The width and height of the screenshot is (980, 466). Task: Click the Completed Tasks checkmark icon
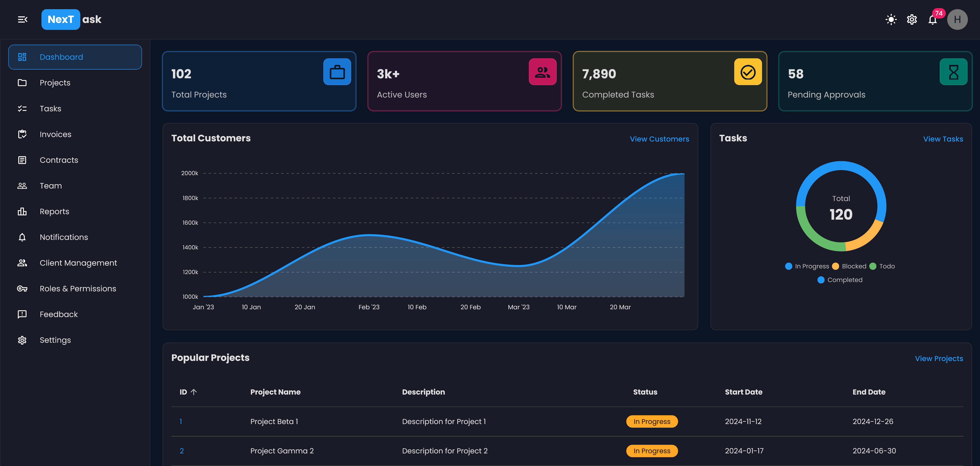748,72
